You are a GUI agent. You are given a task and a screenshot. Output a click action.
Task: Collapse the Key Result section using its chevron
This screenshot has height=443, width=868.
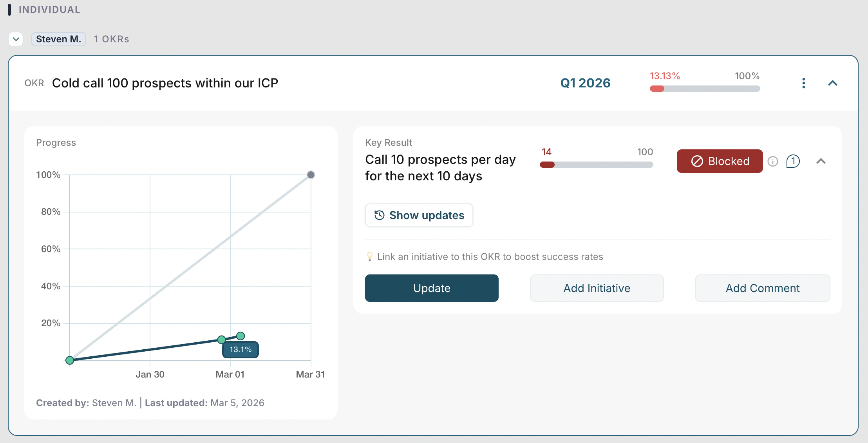coord(821,161)
